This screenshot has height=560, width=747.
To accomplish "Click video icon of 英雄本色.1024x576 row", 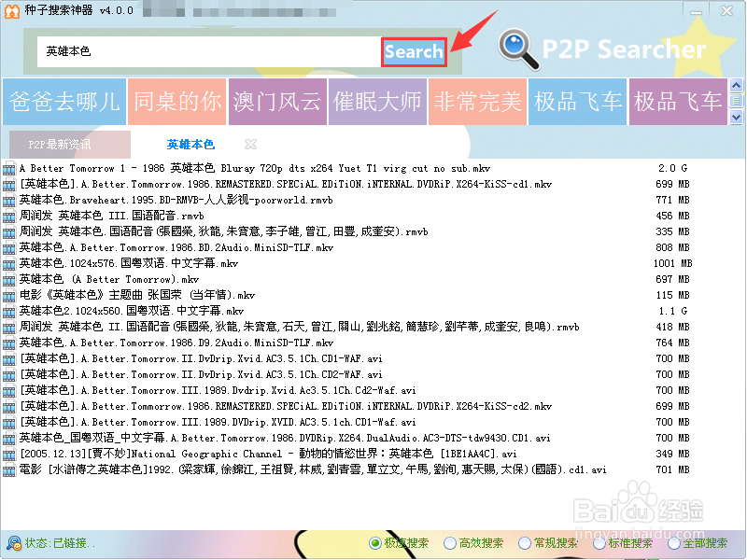I will [9, 264].
